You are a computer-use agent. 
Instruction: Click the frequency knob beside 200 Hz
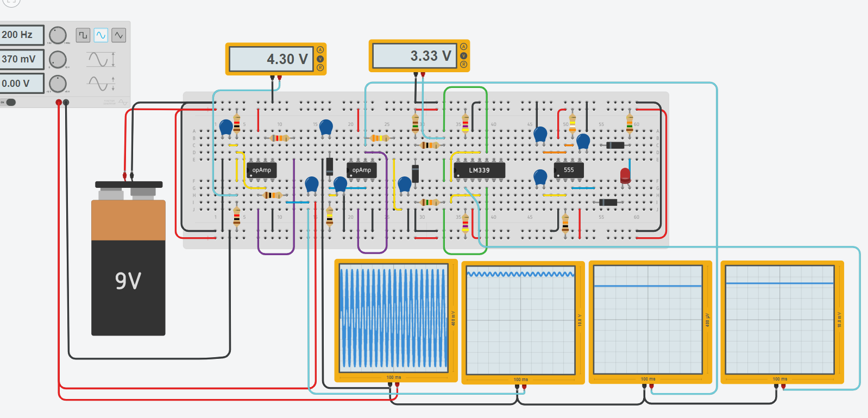pos(58,35)
